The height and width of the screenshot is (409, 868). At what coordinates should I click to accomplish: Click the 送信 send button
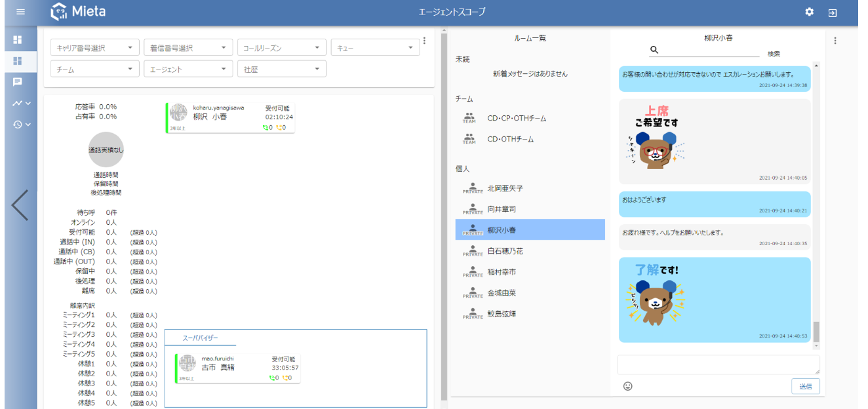click(x=805, y=386)
